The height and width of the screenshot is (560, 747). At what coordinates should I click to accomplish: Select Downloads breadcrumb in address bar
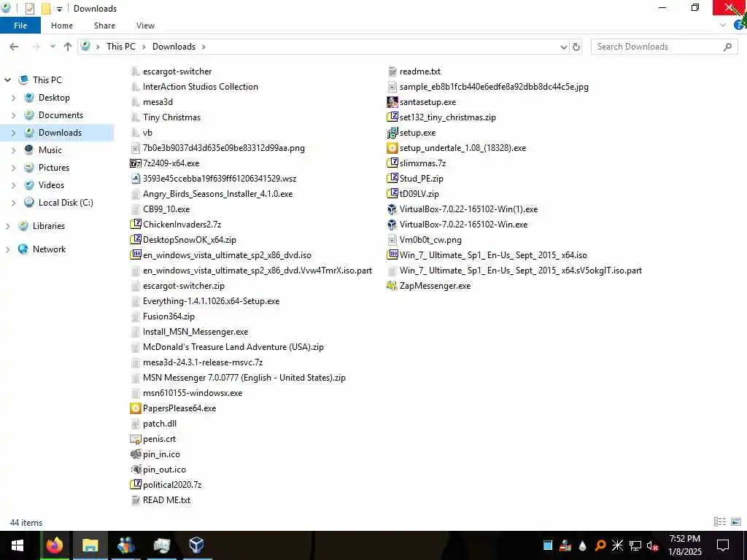point(174,47)
